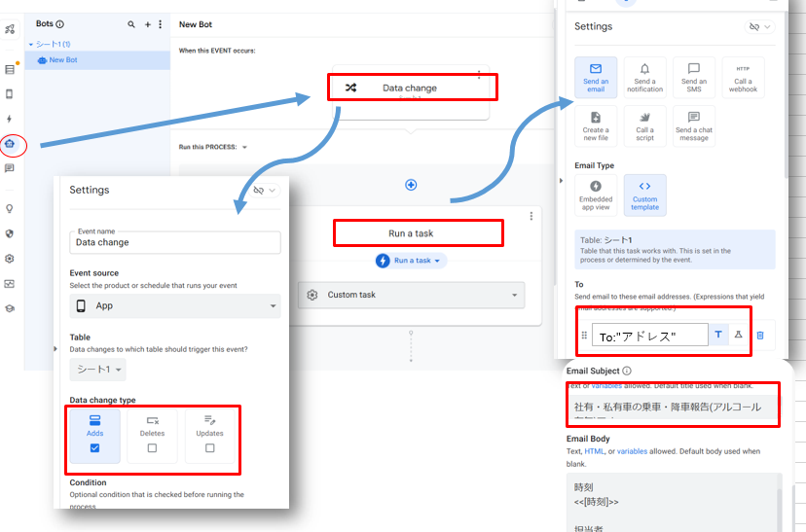806x532 pixels.
Task: Open the Learn graduation cap icon in sidebar
Action: pos(10,308)
